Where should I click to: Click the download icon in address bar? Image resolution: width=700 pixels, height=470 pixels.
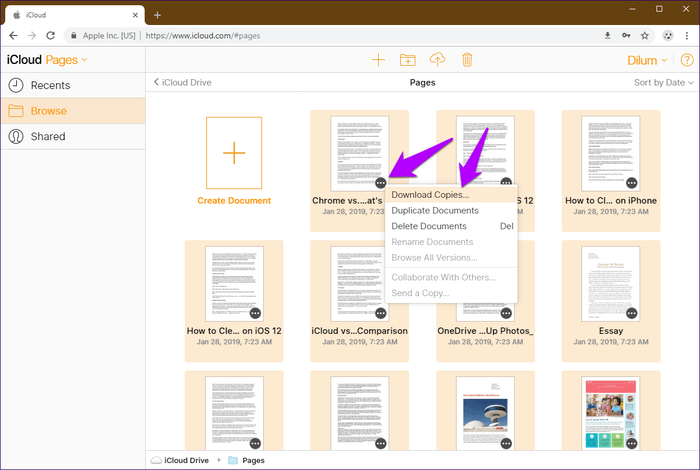pyautogui.click(x=607, y=36)
